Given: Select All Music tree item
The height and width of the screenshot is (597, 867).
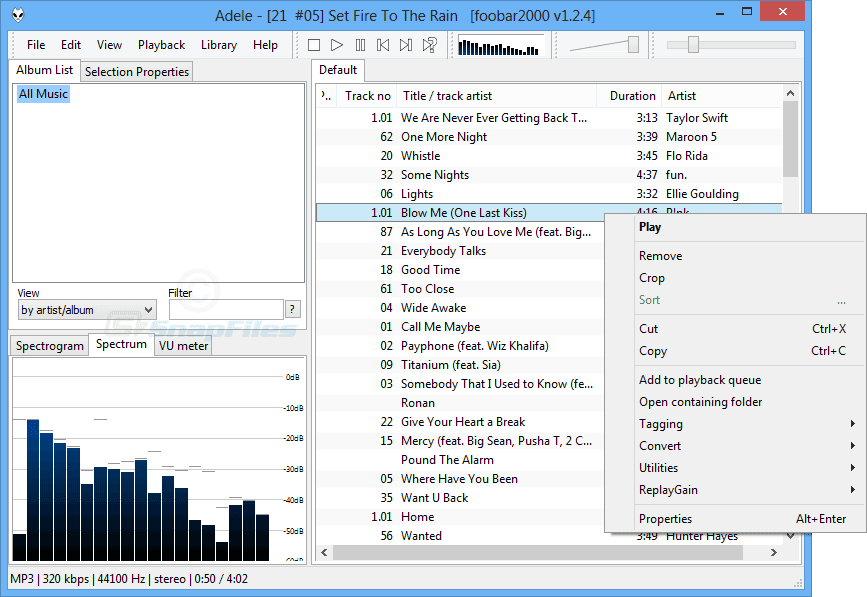Looking at the screenshot, I should click(43, 94).
